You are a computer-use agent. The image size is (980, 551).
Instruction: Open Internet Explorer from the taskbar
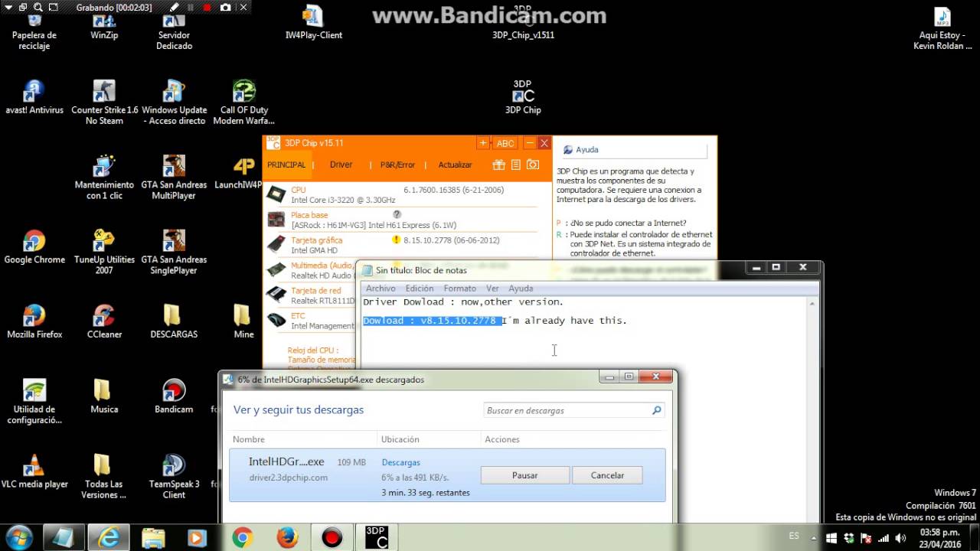[109, 538]
